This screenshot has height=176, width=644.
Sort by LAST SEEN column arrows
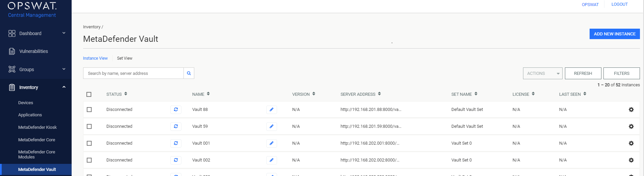pos(585,94)
